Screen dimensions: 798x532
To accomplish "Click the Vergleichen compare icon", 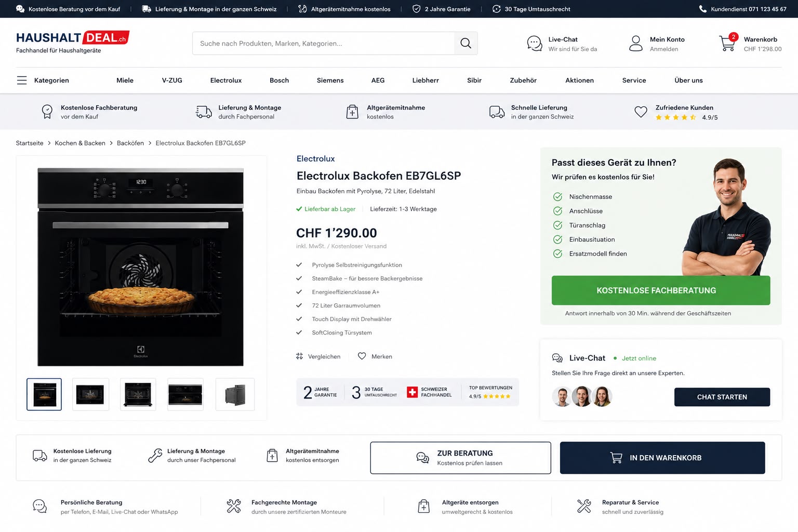I will 299,356.
